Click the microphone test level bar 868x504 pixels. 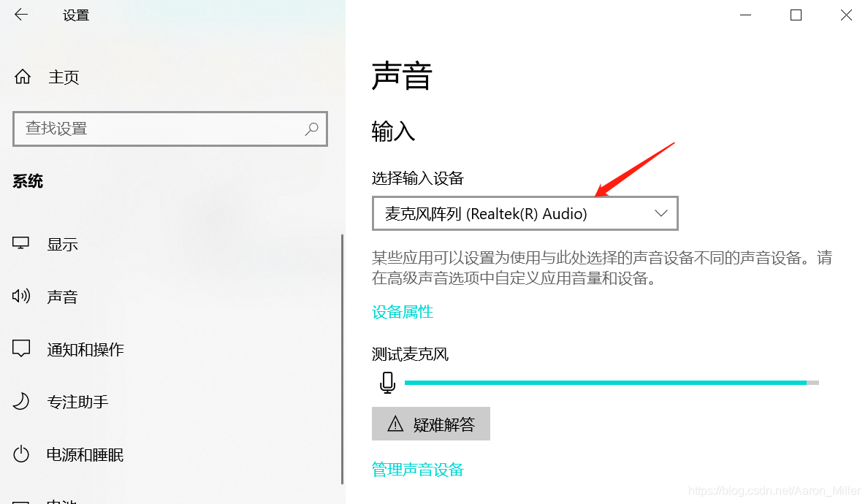612,383
